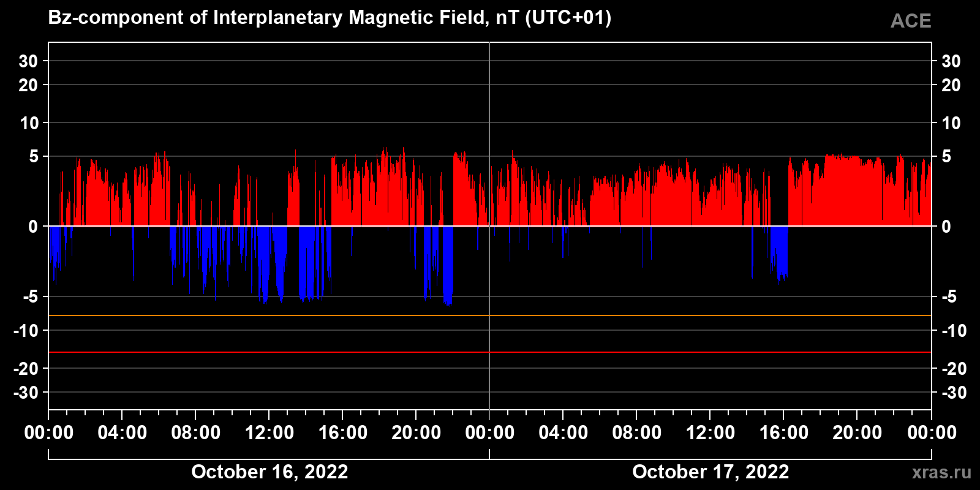The height and width of the screenshot is (490, 980).
Task: Click the 10 value on the right axis
Action: click(951, 123)
